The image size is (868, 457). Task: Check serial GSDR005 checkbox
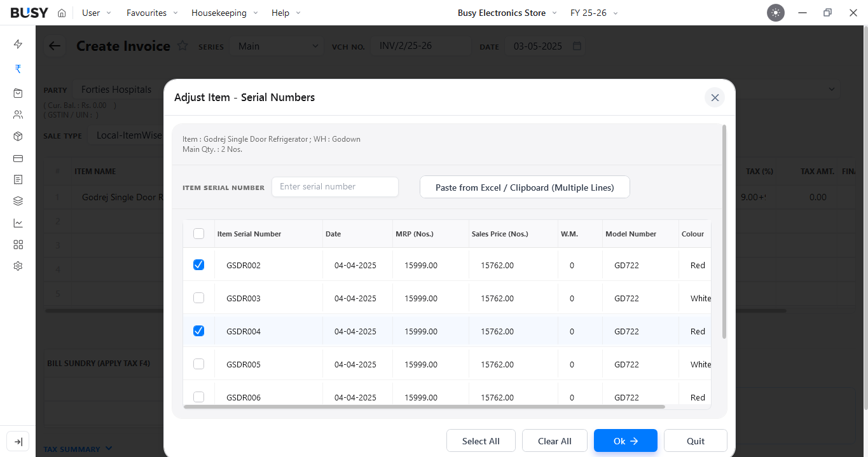[x=198, y=364]
